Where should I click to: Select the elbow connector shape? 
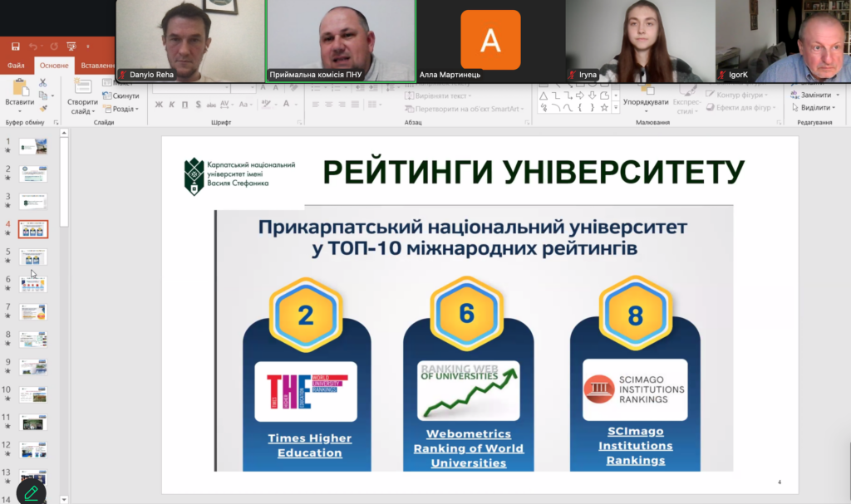tap(556, 96)
